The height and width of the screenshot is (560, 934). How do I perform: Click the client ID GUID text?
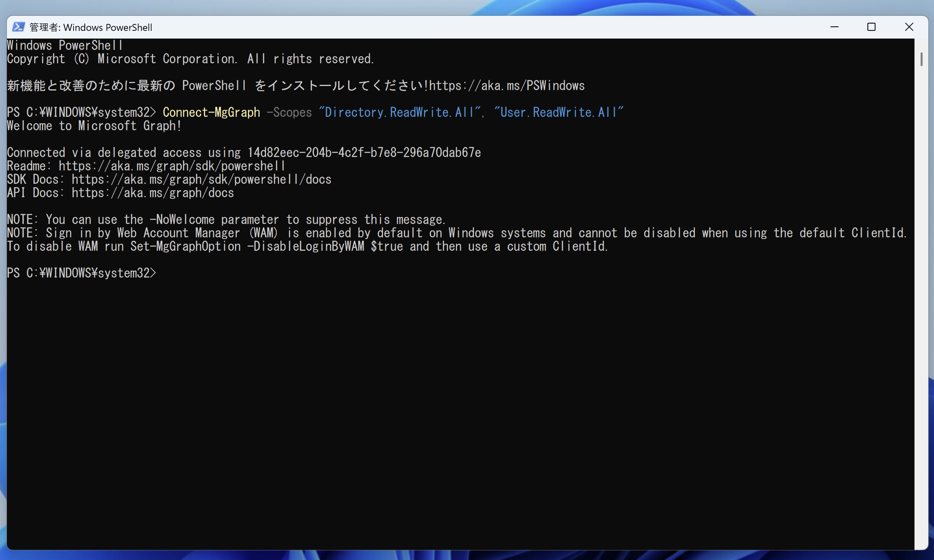tap(364, 153)
